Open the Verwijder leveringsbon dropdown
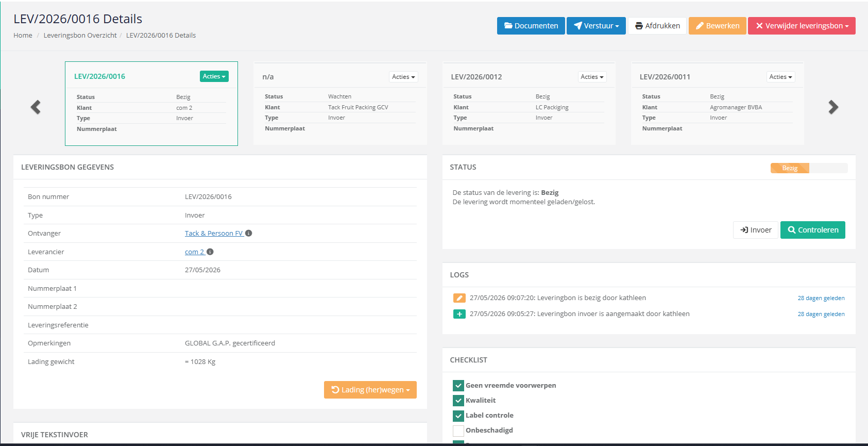The image size is (868, 446). (802, 26)
